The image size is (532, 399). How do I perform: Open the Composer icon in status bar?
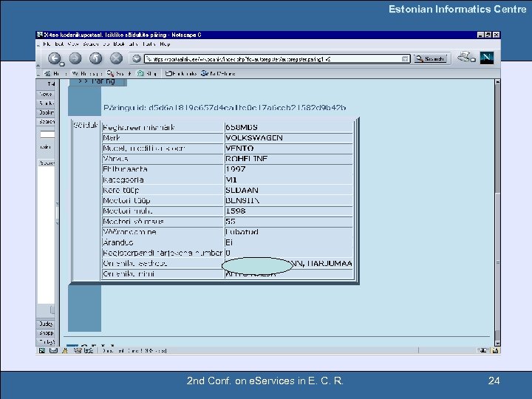tap(78, 350)
